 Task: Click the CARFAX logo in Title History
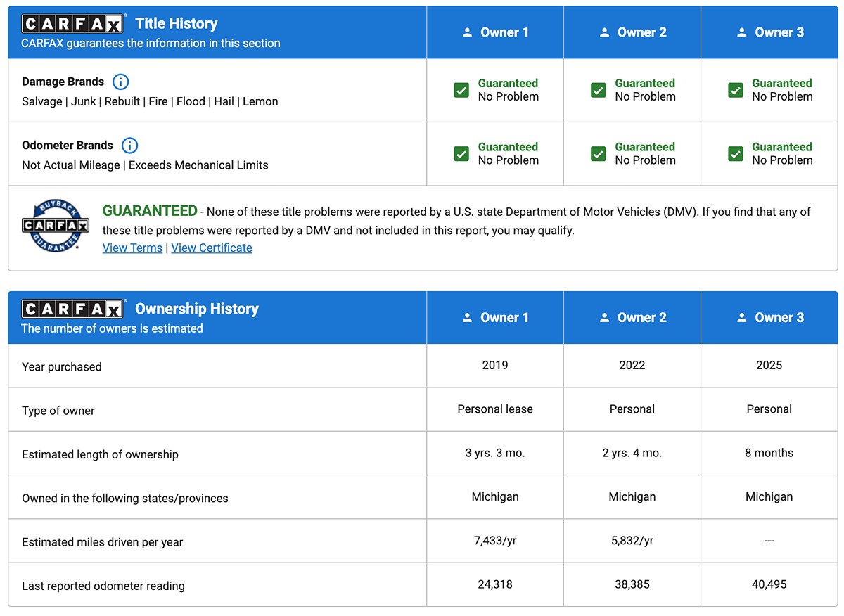72,24
